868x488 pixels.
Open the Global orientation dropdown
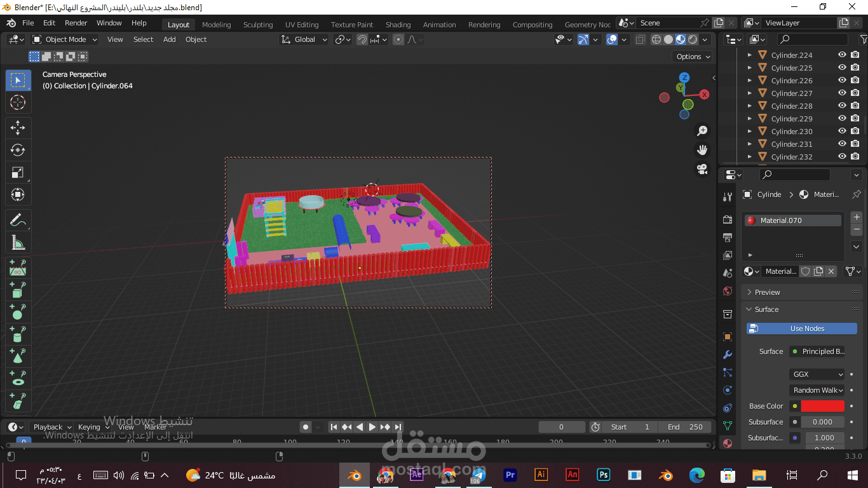point(304,39)
